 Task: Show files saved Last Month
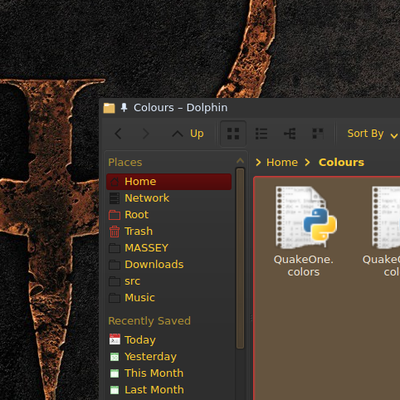click(x=169, y=390)
